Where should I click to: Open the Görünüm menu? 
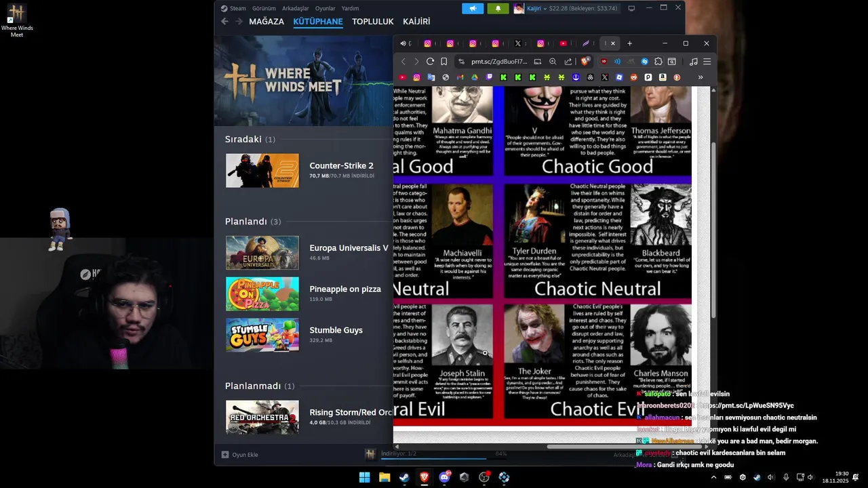tap(264, 8)
